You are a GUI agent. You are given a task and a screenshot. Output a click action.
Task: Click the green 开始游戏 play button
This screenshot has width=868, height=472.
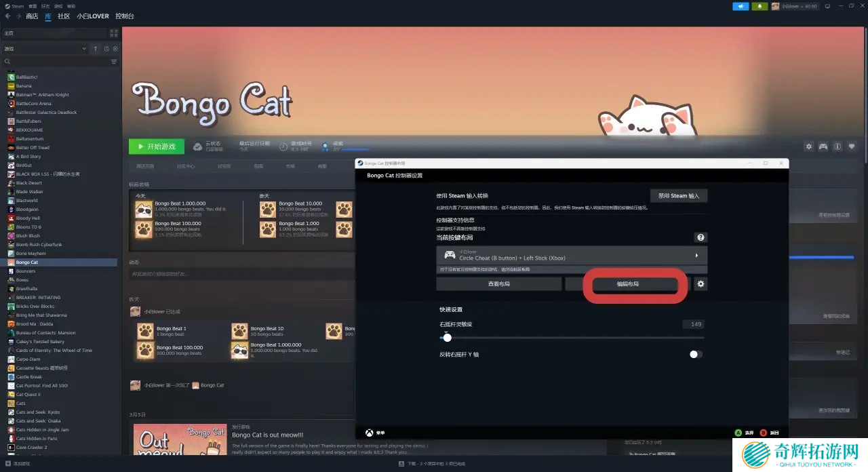[x=156, y=146]
